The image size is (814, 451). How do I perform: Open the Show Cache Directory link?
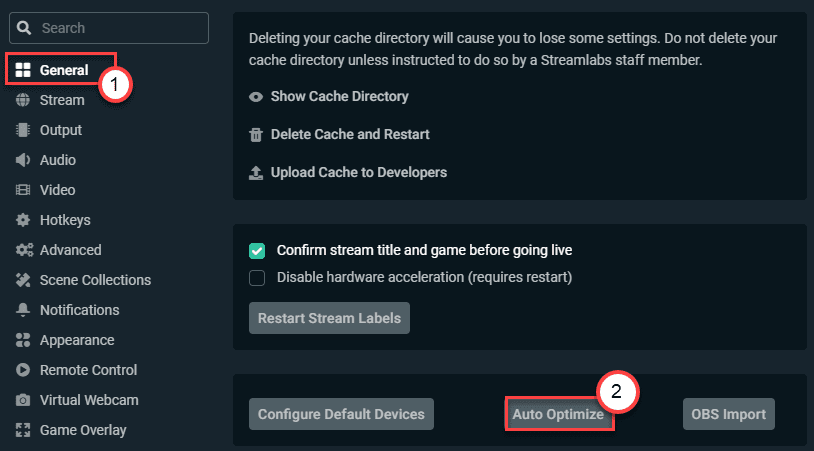click(x=339, y=97)
